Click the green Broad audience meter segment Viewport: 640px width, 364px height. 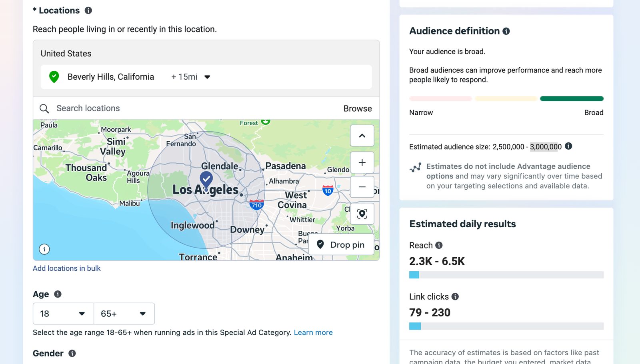[x=572, y=99]
